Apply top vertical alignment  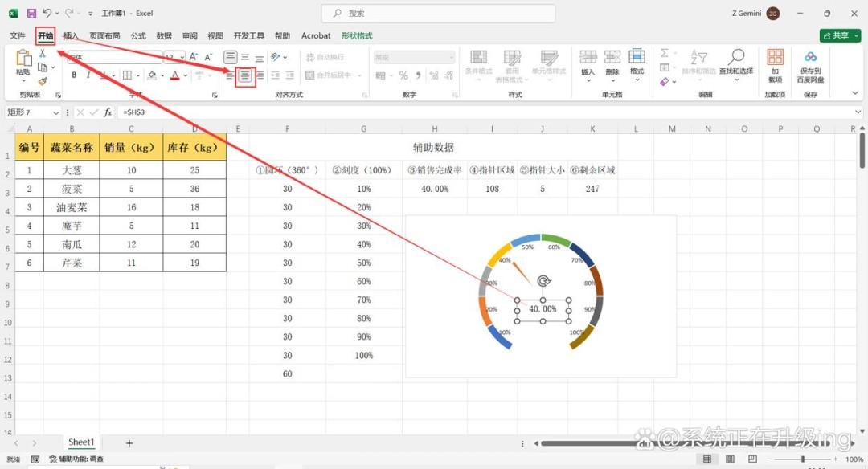231,57
